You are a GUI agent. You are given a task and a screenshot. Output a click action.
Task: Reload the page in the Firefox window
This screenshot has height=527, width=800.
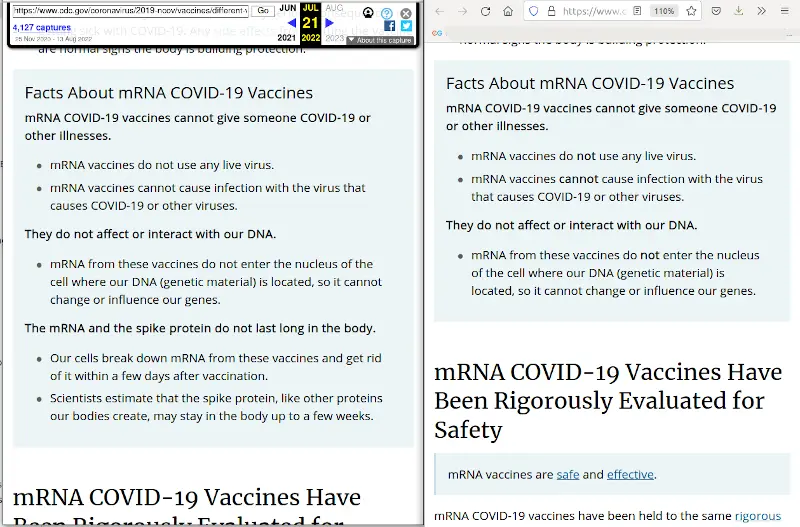485,11
